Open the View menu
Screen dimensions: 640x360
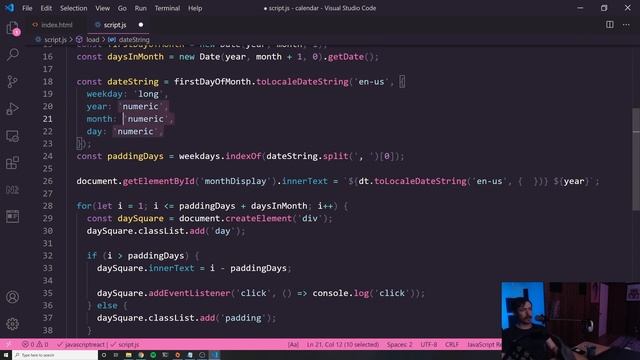coord(102,8)
